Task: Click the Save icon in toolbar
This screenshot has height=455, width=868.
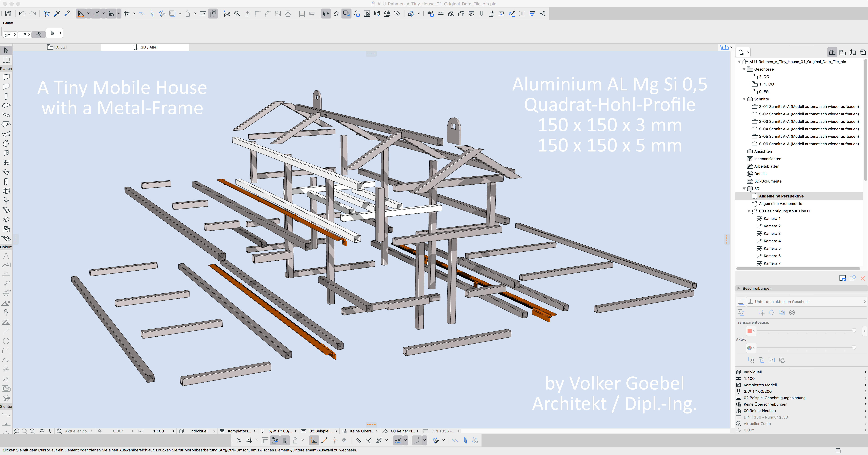Action: tap(8, 13)
